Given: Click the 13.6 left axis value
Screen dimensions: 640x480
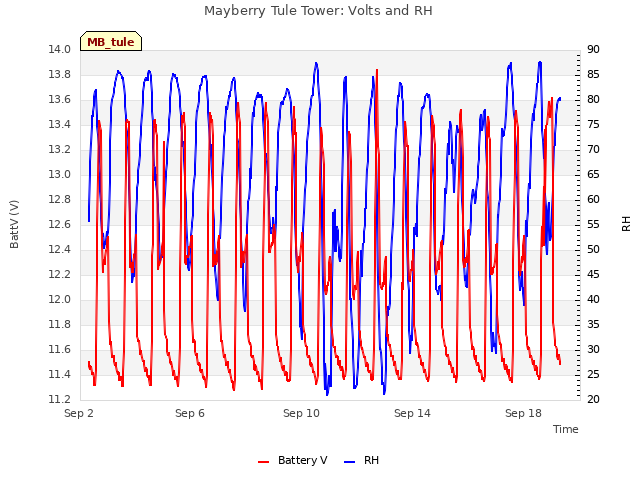Looking at the screenshot, I should click(x=60, y=100).
